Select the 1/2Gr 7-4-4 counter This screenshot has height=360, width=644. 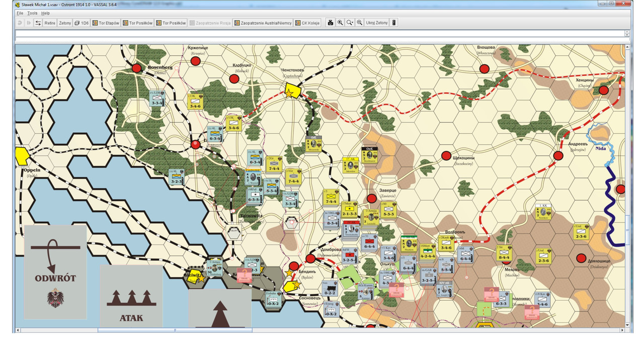click(x=275, y=164)
